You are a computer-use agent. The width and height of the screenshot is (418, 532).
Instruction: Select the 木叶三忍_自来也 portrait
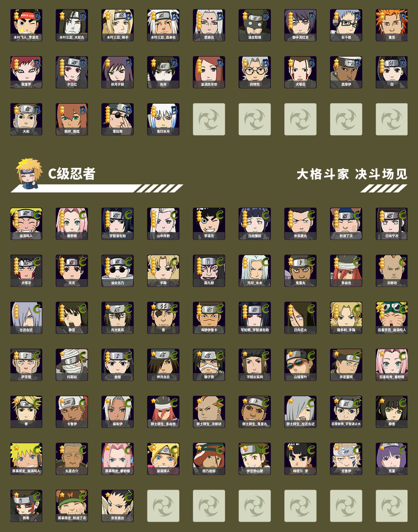(x=163, y=25)
